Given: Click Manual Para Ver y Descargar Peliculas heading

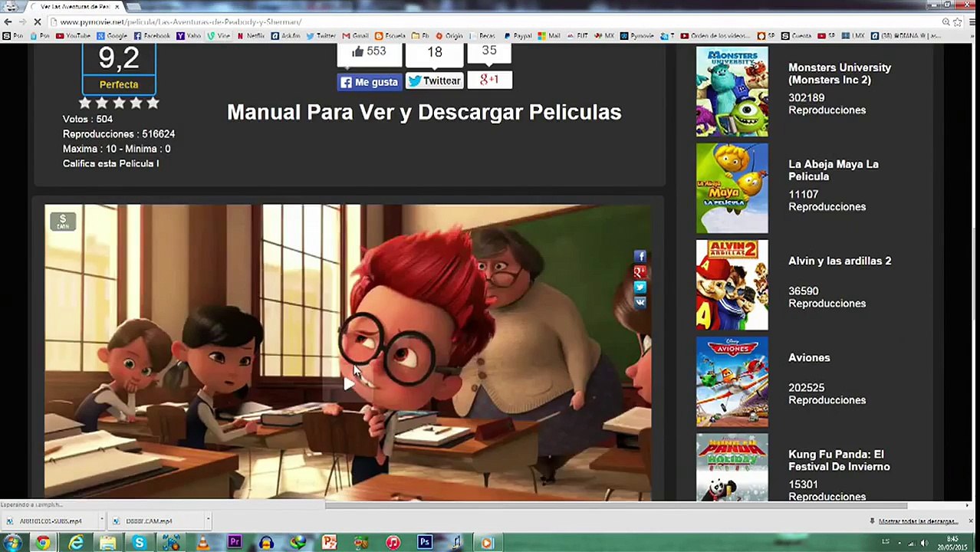Looking at the screenshot, I should (424, 112).
